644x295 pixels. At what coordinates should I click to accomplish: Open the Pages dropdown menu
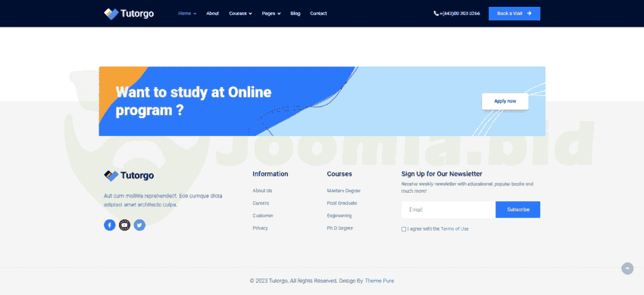point(271,14)
